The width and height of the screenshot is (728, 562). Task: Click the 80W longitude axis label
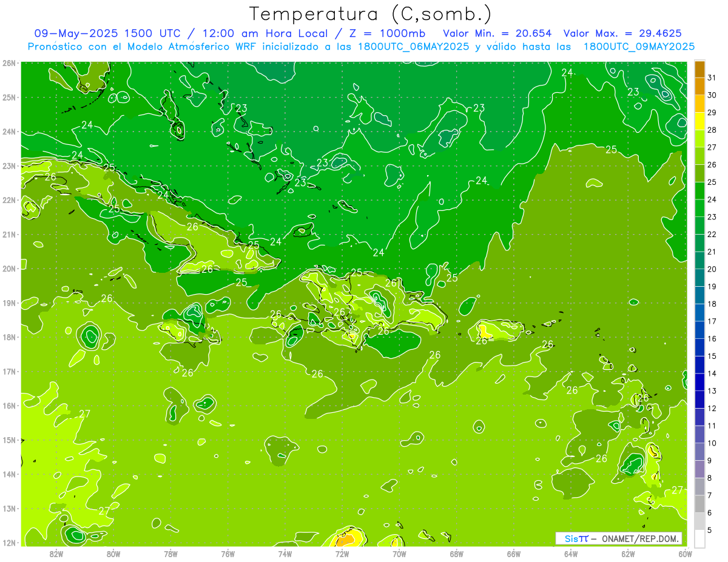pyautogui.click(x=113, y=554)
